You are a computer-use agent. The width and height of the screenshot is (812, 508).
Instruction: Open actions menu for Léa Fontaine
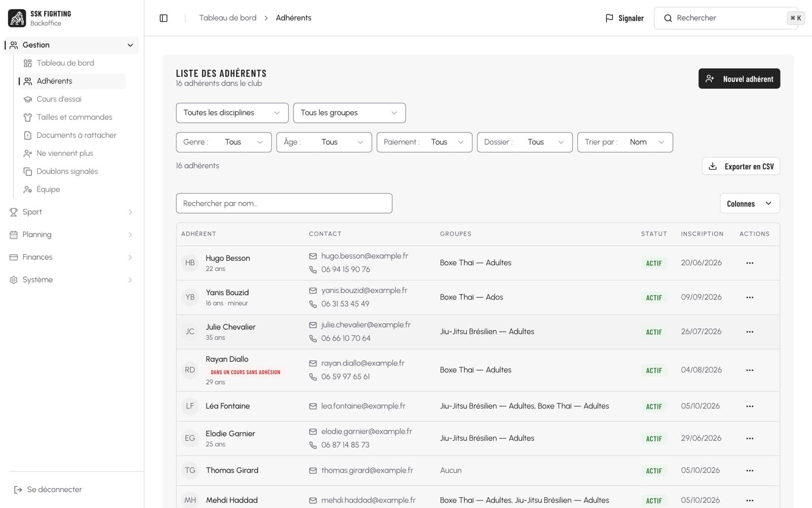click(x=750, y=406)
